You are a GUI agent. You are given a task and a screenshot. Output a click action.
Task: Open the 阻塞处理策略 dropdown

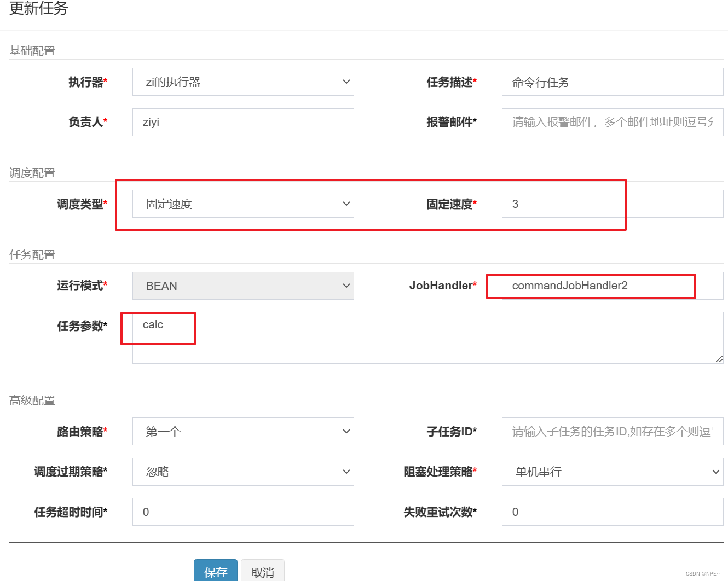613,472
